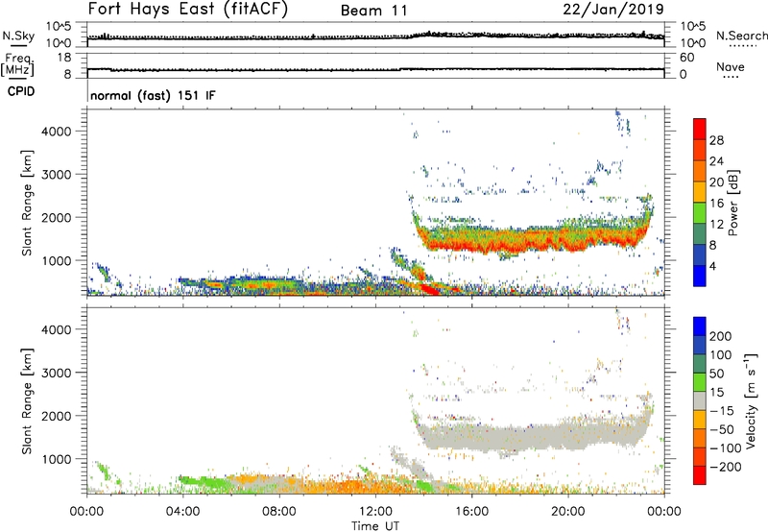Click the "4" label on Power color bar

click(712, 266)
